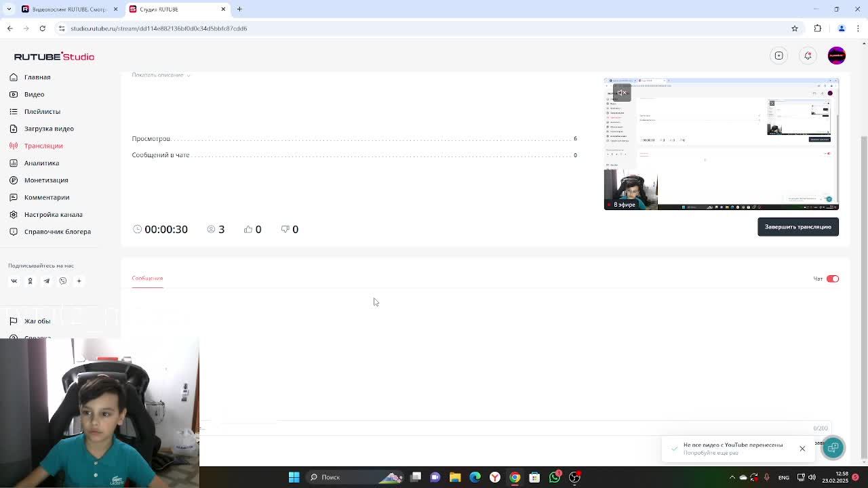868x488 pixels.
Task: Open File Explorer from the taskbar
Action: pos(455,477)
